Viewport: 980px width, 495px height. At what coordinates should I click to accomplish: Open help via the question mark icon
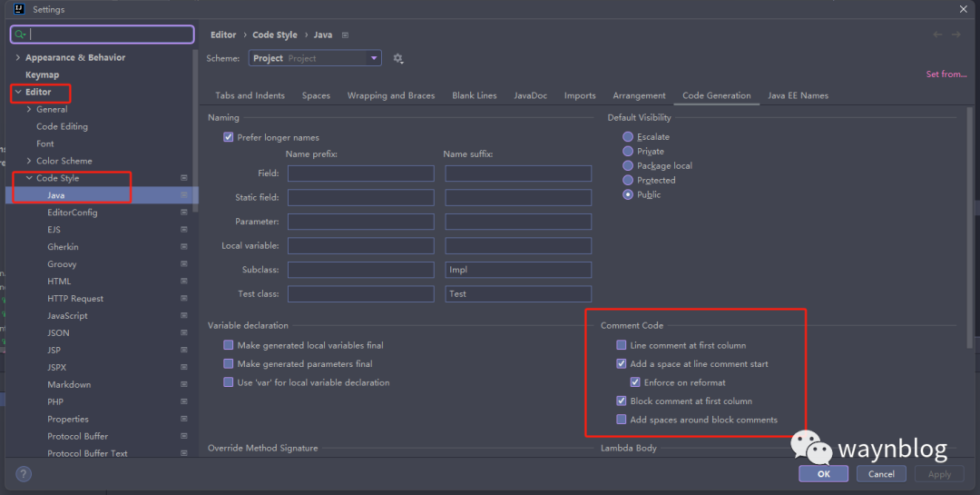tap(23, 474)
